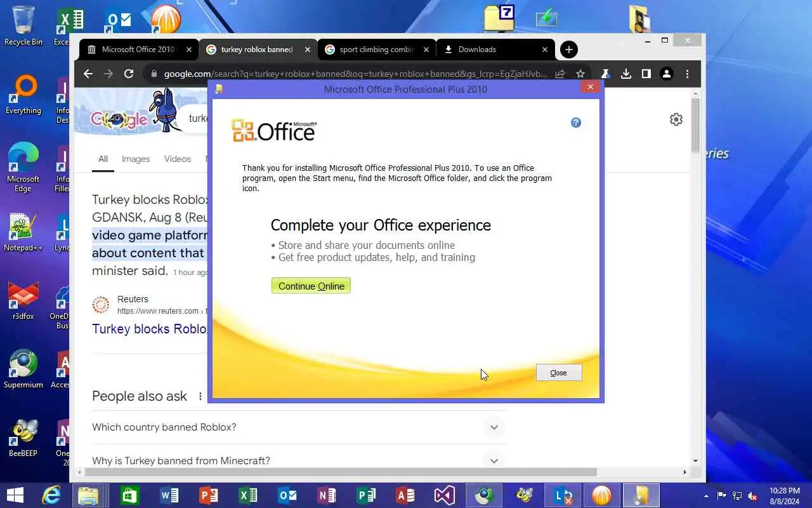Launch Internet Explorer from taskbar
This screenshot has width=812, height=508.
tap(51, 495)
